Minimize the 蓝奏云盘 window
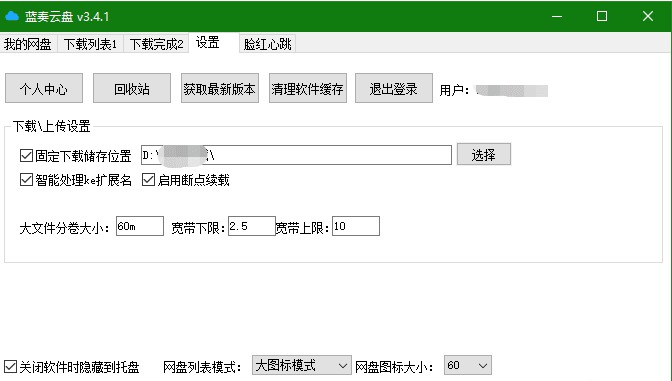672x381 pixels. coord(557,16)
